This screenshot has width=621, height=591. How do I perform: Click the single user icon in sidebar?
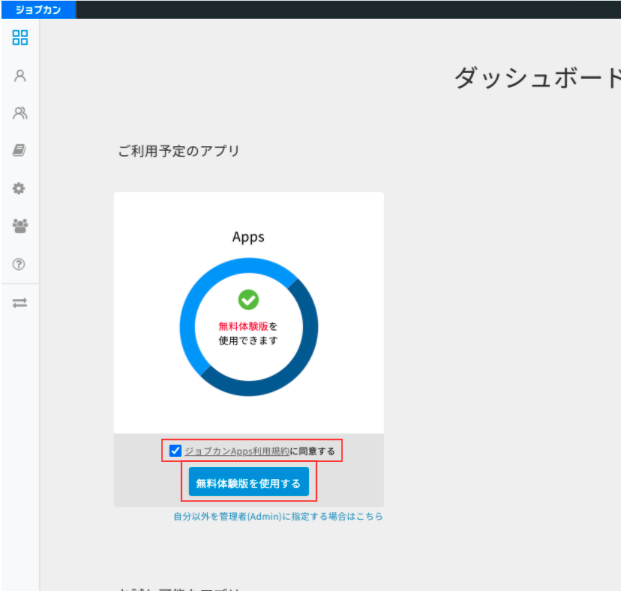[x=19, y=76]
